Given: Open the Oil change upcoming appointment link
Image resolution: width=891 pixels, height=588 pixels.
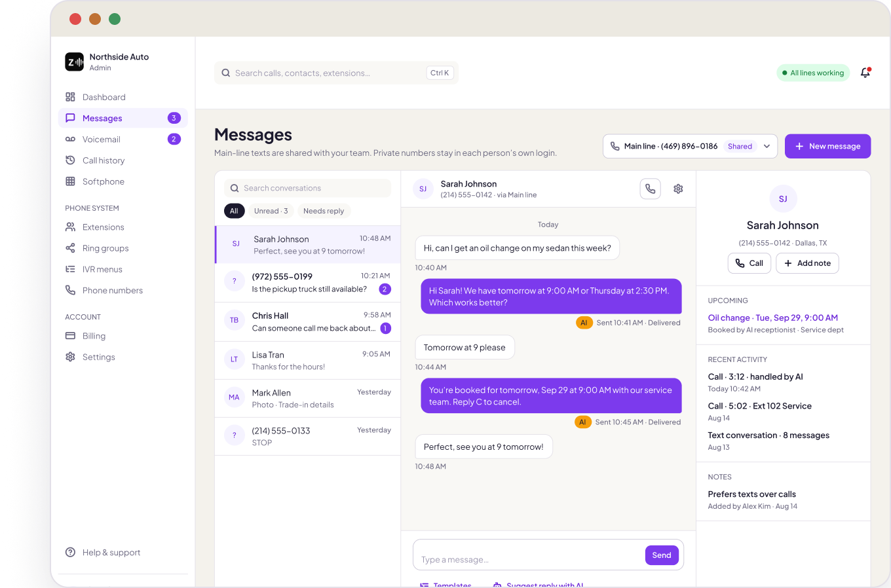Looking at the screenshot, I should click(x=773, y=318).
